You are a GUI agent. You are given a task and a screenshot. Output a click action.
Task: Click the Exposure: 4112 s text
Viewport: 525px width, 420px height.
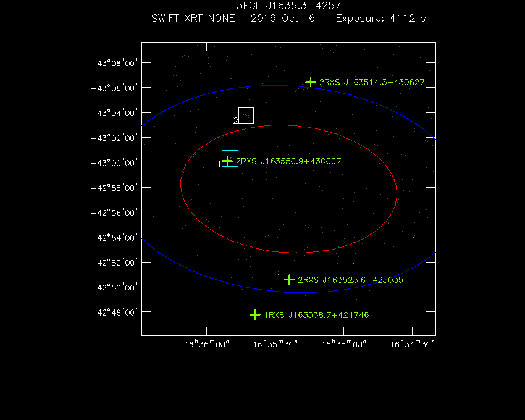(x=381, y=18)
